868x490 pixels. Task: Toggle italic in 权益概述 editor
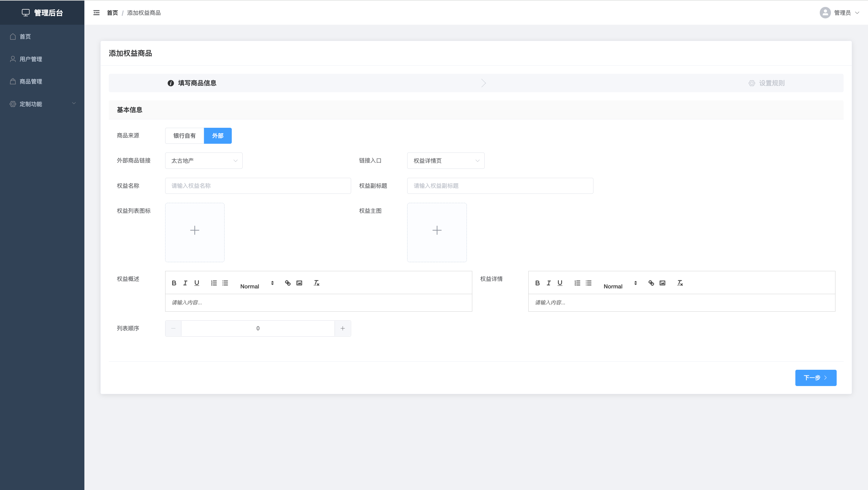[x=185, y=283]
